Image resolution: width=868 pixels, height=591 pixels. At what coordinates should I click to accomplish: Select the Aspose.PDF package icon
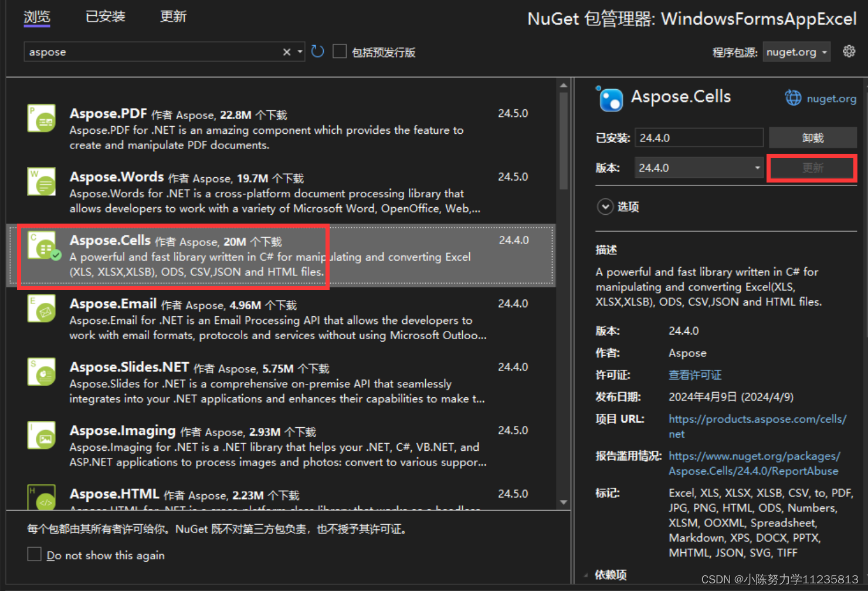point(40,117)
